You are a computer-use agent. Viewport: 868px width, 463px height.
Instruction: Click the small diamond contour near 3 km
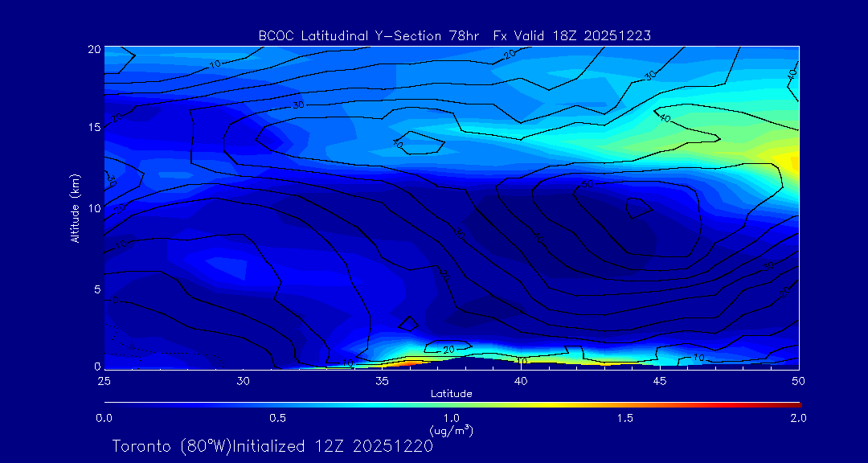(409, 324)
